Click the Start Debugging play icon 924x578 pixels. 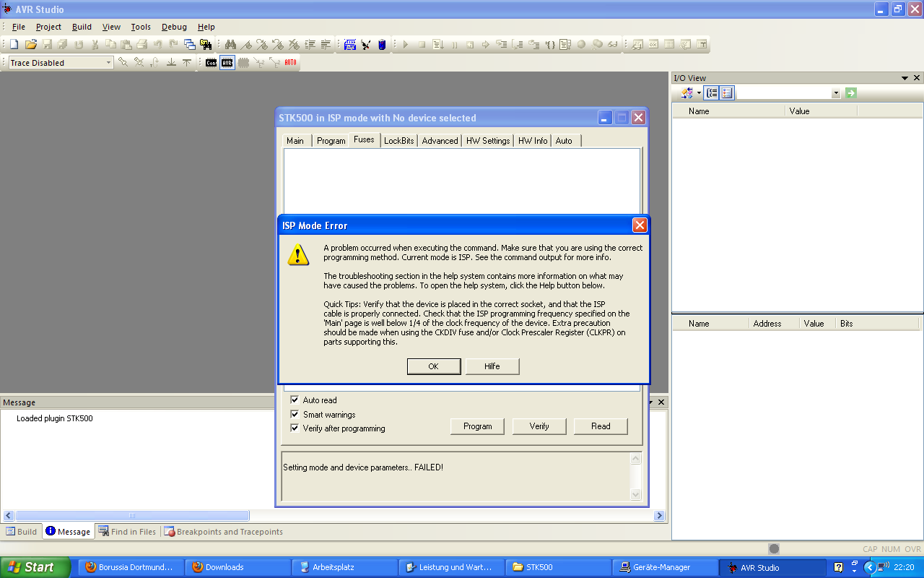point(406,45)
